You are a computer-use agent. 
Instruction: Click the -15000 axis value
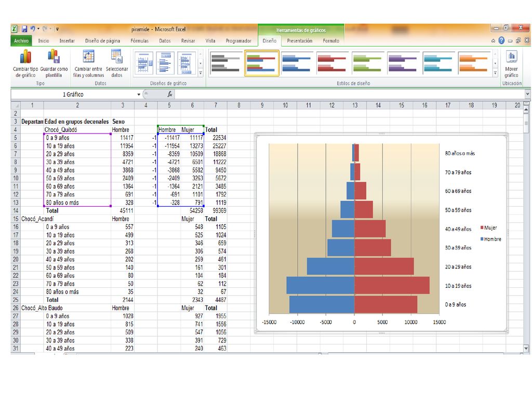(x=270, y=322)
